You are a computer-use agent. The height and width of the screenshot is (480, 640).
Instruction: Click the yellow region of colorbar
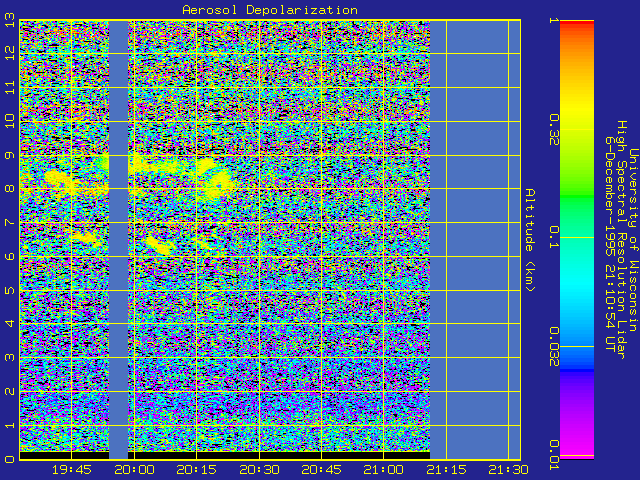coord(577,110)
